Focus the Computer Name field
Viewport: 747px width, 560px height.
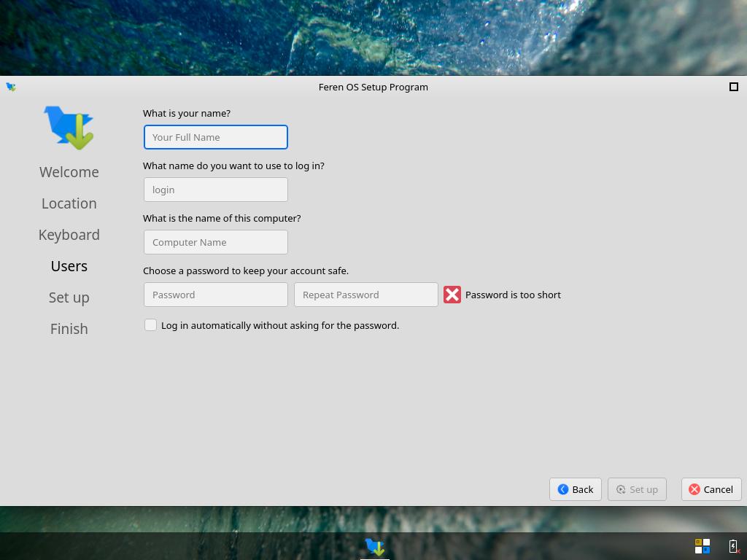pos(216,242)
